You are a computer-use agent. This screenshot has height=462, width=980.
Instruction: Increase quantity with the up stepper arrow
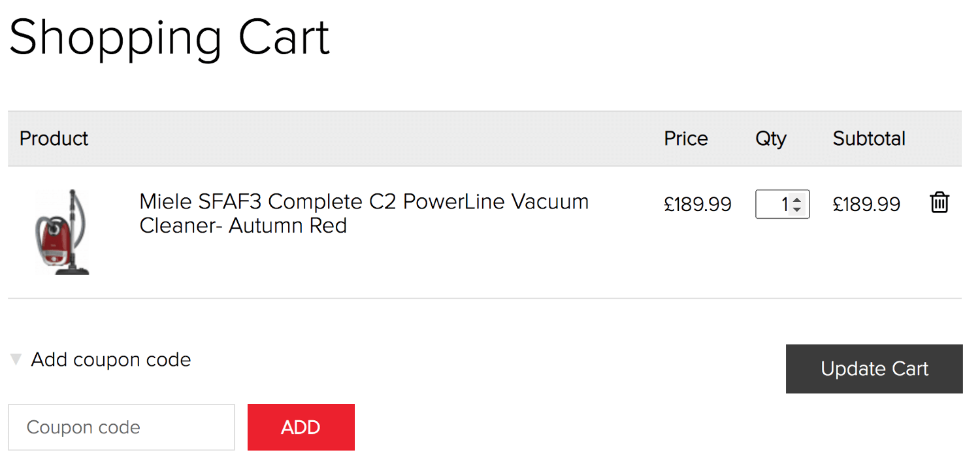coord(796,199)
